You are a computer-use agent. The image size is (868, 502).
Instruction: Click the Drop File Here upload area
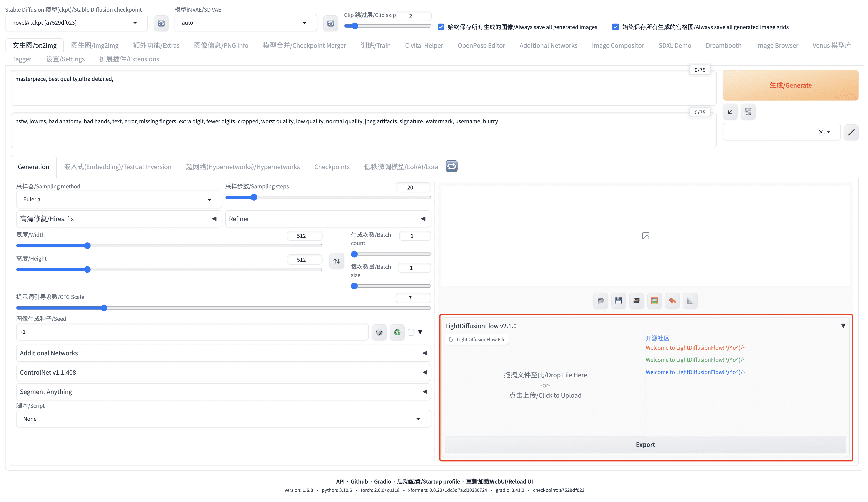coord(545,385)
